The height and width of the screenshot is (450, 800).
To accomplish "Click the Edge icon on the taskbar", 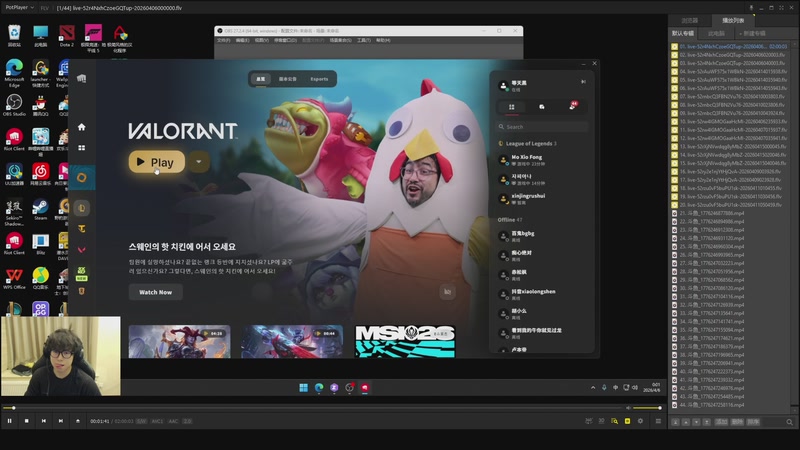I will pyautogui.click(x=319, y=388).
